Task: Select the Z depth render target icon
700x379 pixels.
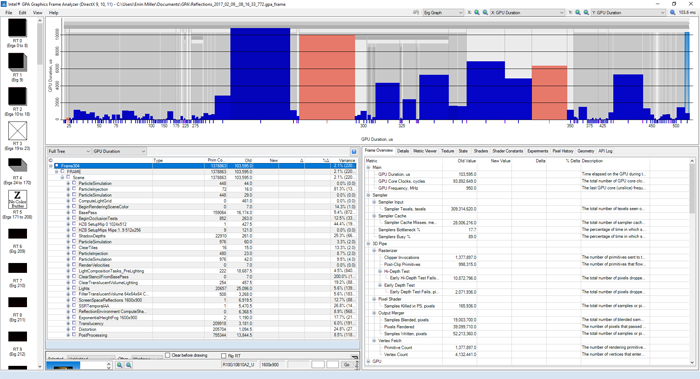Action: tap(17, 199)
